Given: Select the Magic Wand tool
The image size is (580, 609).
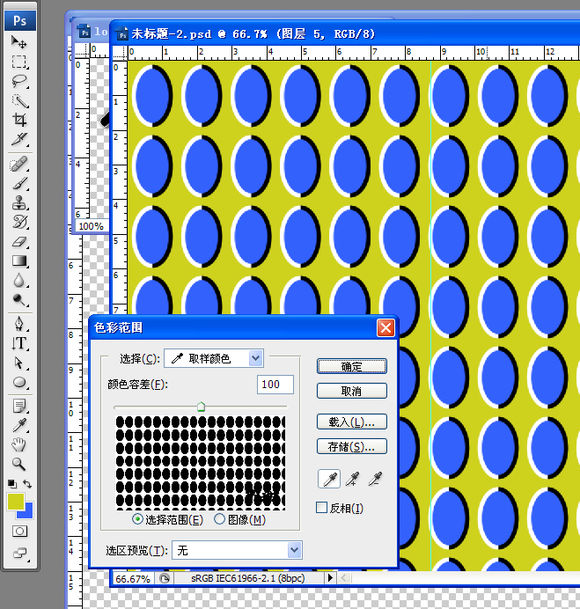Looking at the screenshot, I should [19, 101].
